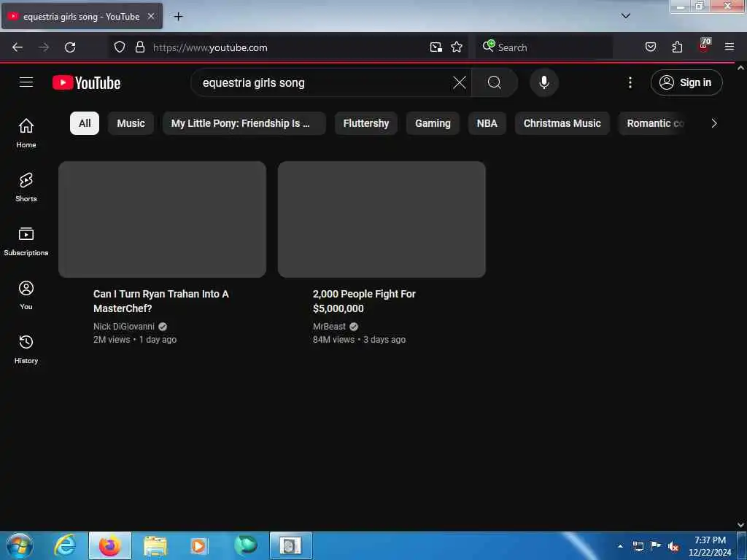The image size is (747, 560).
Task: Open the Windows Start menu
Action: (20, 545)
